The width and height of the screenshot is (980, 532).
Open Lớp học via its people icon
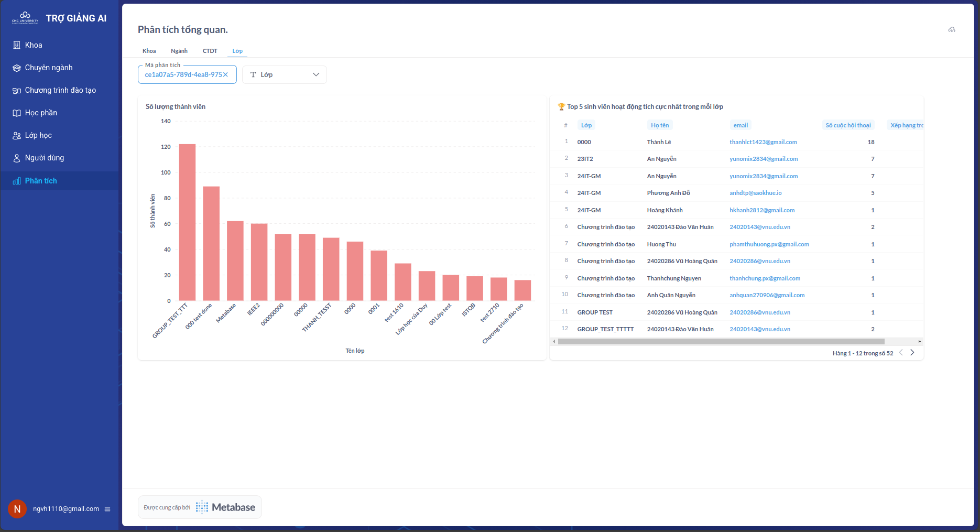(x=17, y=135)
